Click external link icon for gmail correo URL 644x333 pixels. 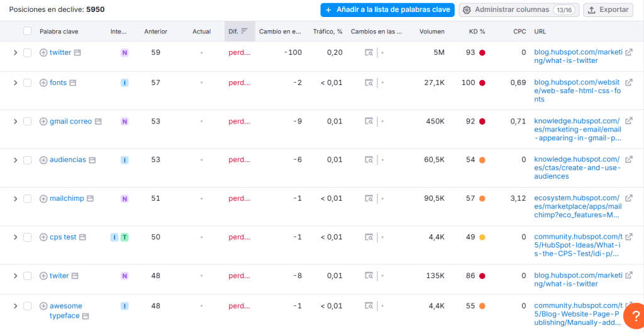tap(628, 121)
